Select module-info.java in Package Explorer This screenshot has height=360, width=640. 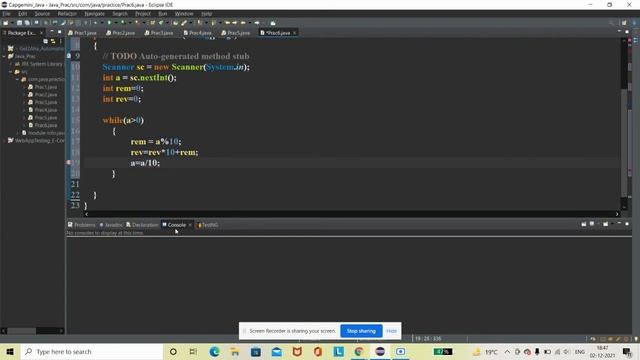[43, 133]
